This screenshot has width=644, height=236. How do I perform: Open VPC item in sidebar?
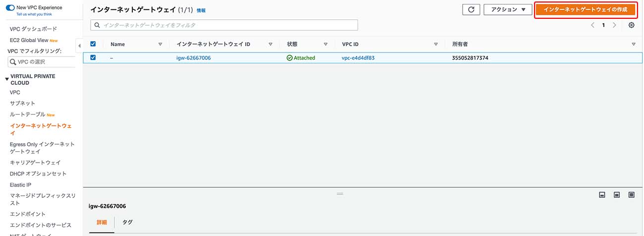(15, 92)
